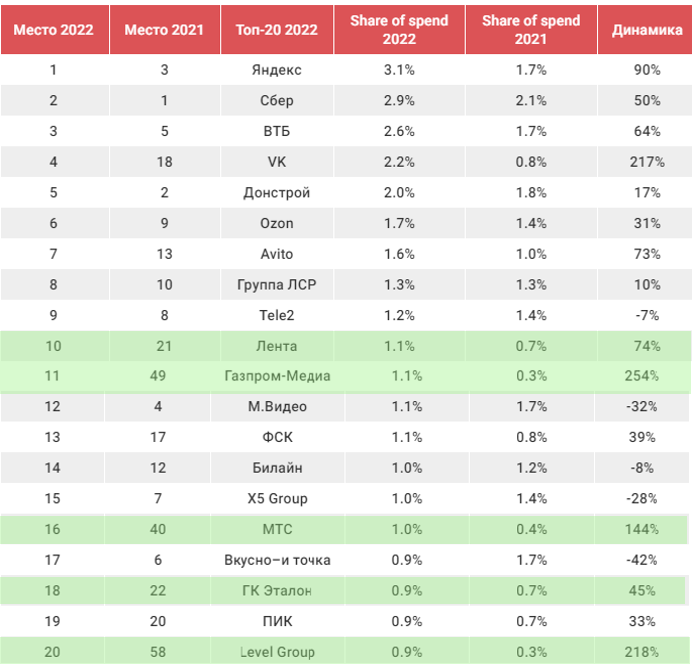693x665 pixels.
Task: Select the 254% dynamics value
Action: 647,376
